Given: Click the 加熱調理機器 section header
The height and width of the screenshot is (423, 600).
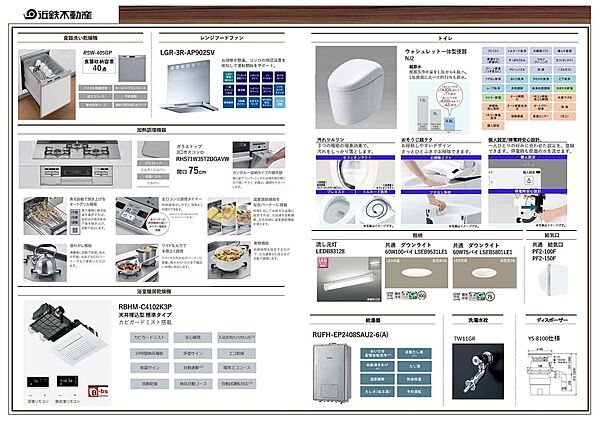Looking at the screenshot, I should tap(152, 130).
